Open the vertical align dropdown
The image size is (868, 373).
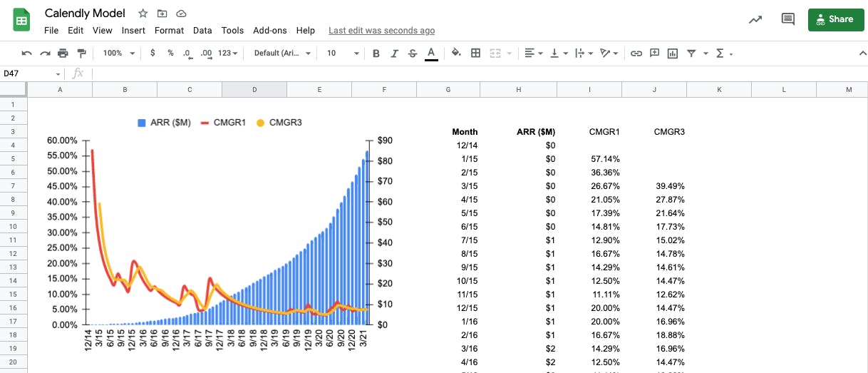(x=559, y=53)
